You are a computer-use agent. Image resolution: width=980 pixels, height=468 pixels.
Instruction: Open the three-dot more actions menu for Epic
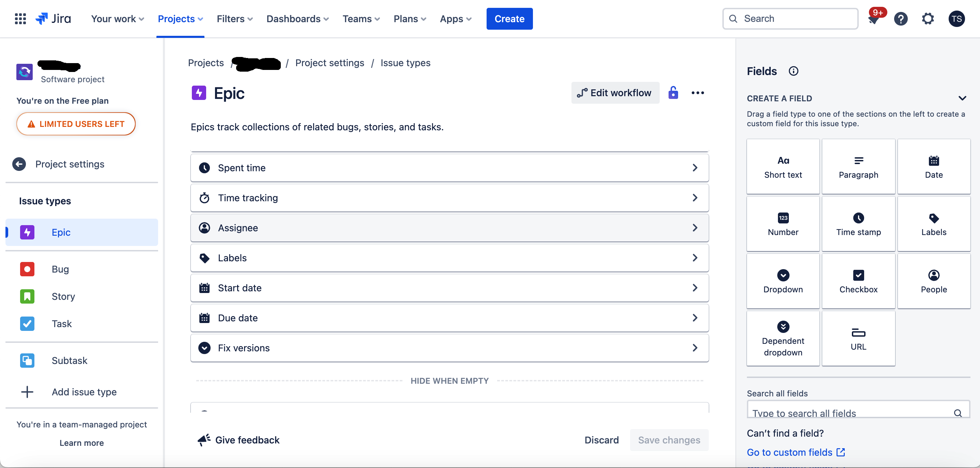point(697,92)
